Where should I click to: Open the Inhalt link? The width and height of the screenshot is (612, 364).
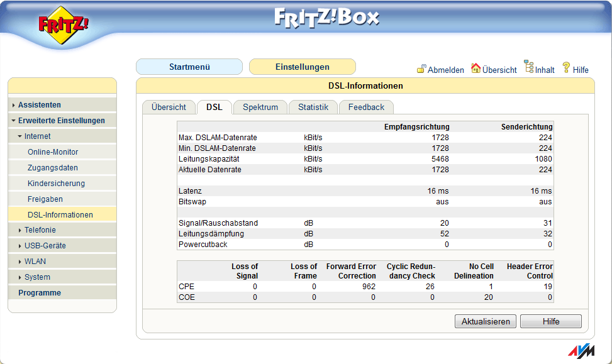[x=545, y=70]
